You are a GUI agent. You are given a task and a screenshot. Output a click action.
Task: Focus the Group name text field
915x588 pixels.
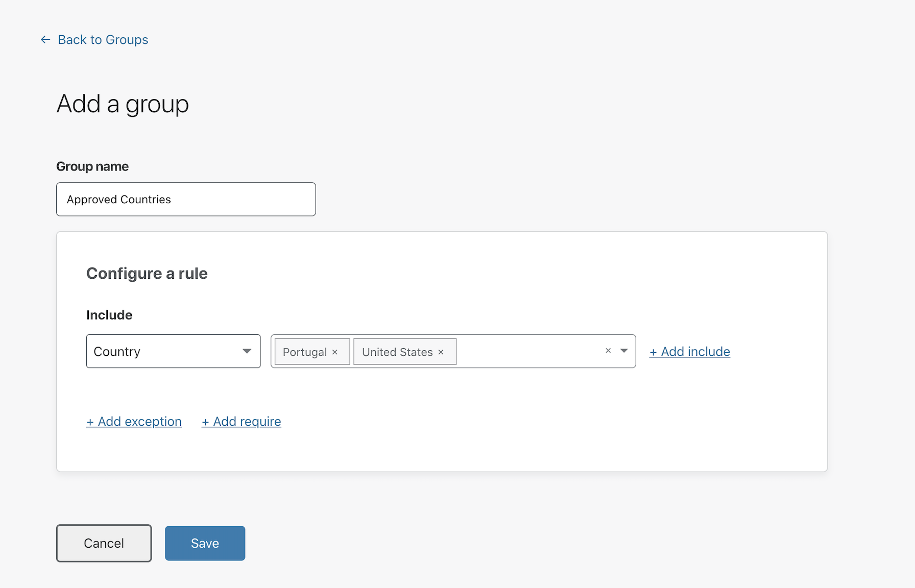(x=186, y=199)
